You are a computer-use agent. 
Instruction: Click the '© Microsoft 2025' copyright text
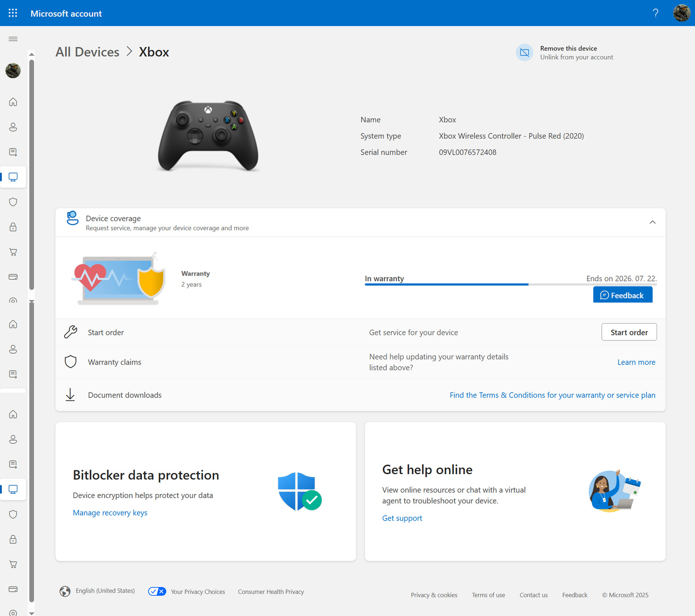click(x=625, y=595)
